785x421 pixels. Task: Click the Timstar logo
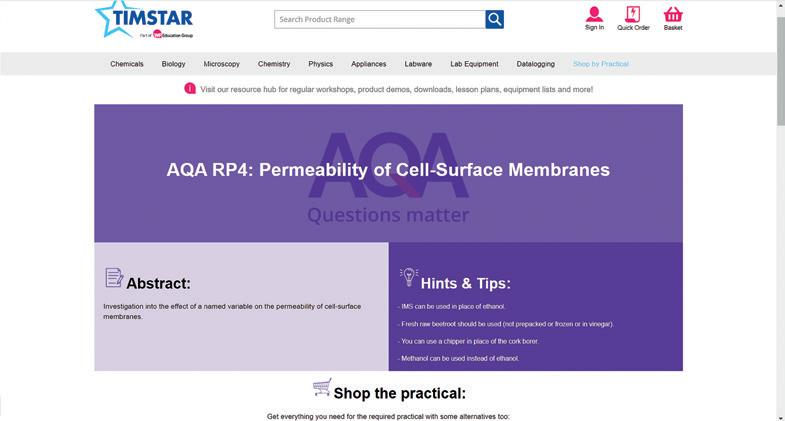144,20
